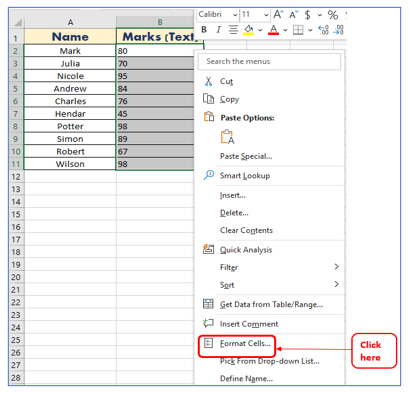Apply the red font color
The image size is (410, 393).
pyautogui.click(x=273, y=30)
